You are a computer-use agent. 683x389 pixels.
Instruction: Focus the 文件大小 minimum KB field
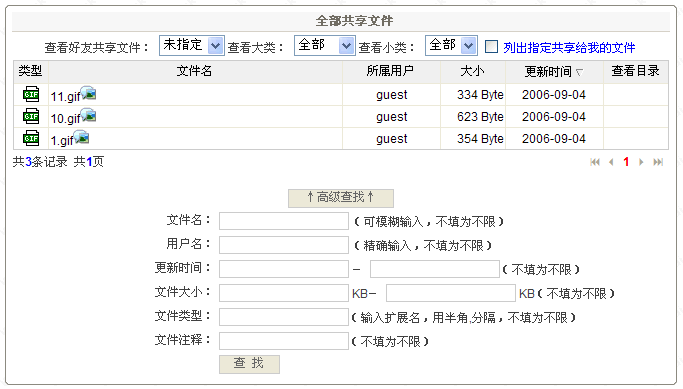tap(284, 293)
